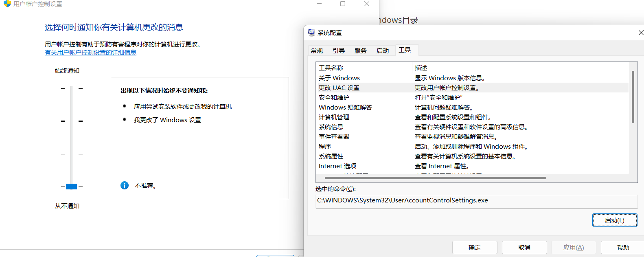Select the 计算机管理 tool entry
644x257 pixels.
click(x=334, y=117)
